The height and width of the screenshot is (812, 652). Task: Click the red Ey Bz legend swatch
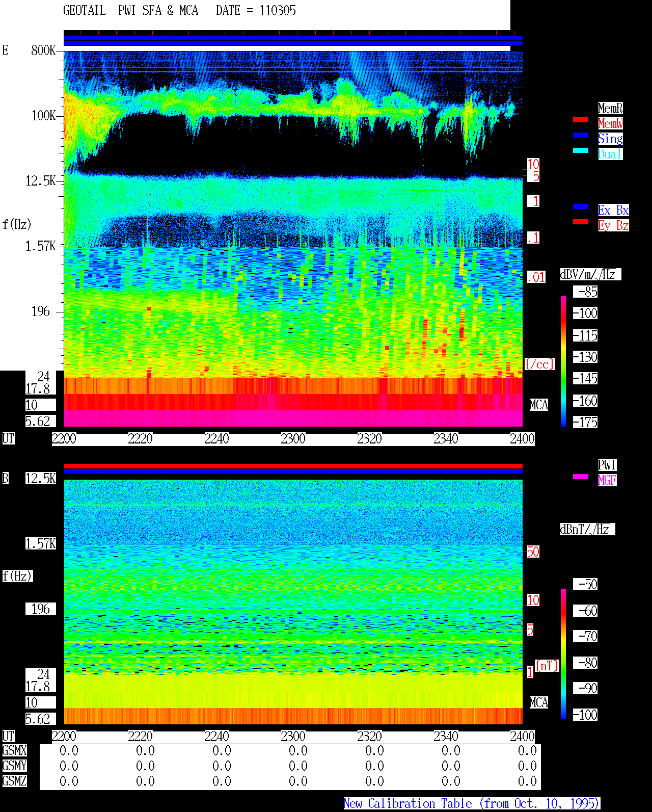[x=581, y=222]
